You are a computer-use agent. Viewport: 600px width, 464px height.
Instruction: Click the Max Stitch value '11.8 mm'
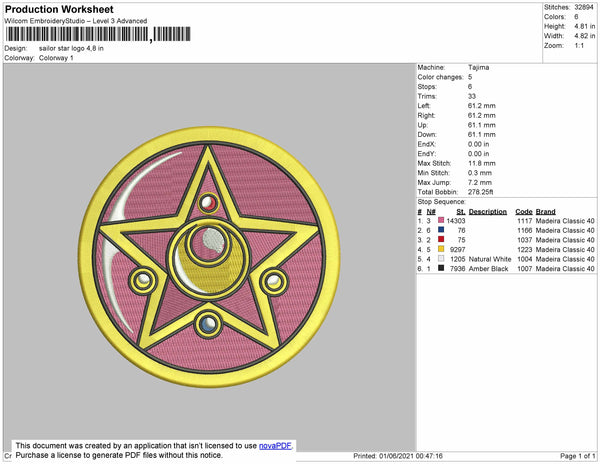(481, 163)
